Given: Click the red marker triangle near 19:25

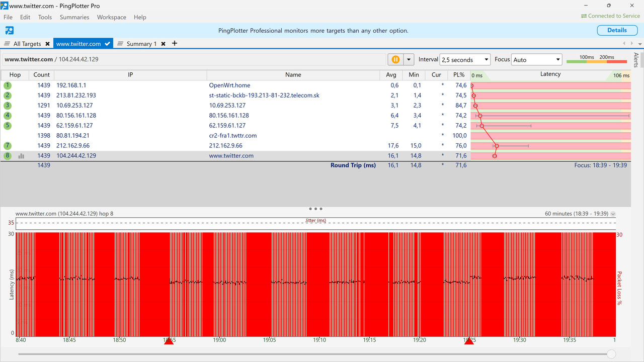Looking at the screenshot, I should pyautogui.click(x=469, y=341).
